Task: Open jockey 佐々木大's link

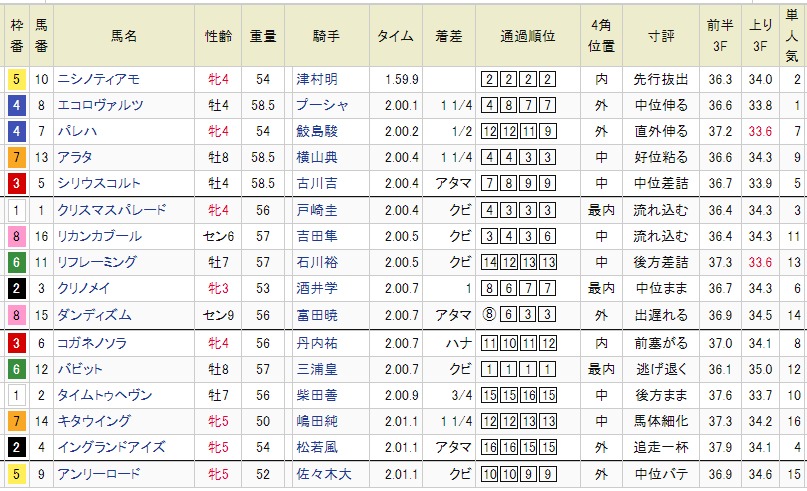Action: (323, 473)
